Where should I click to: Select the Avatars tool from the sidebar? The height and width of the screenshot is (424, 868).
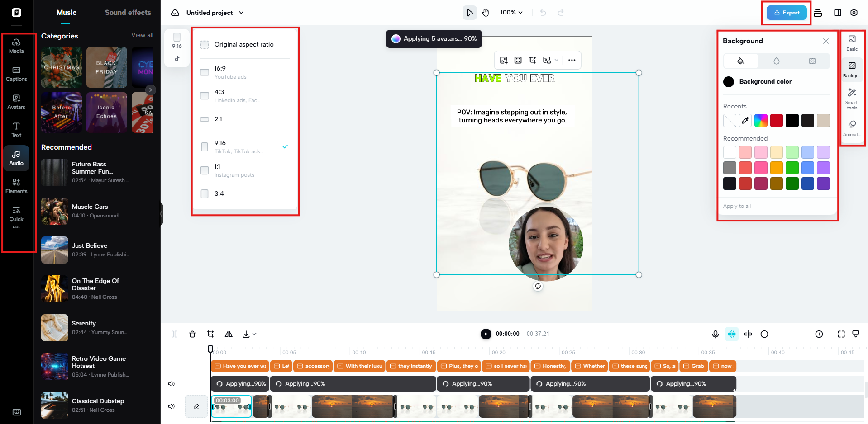(x=16, y=102)
